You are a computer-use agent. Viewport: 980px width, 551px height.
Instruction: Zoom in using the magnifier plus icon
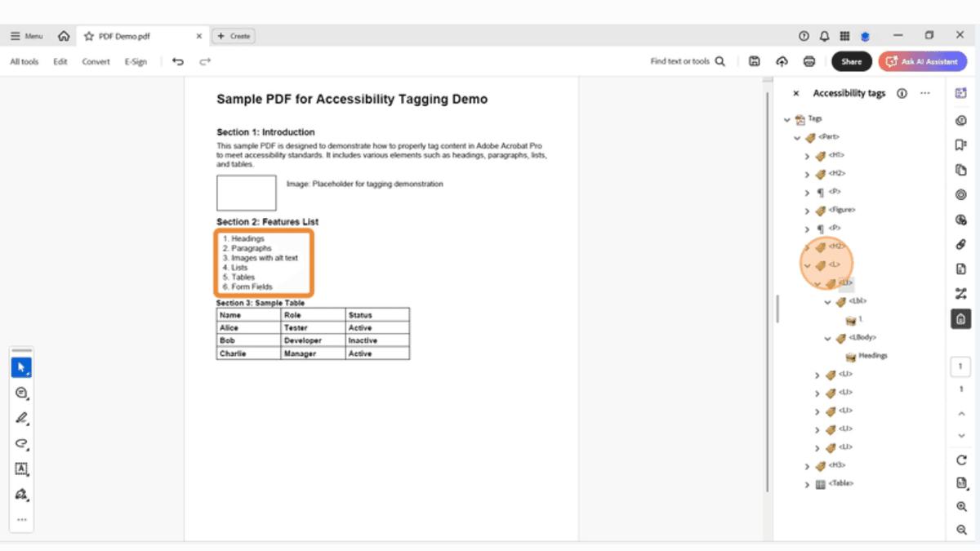coord(960,507)
